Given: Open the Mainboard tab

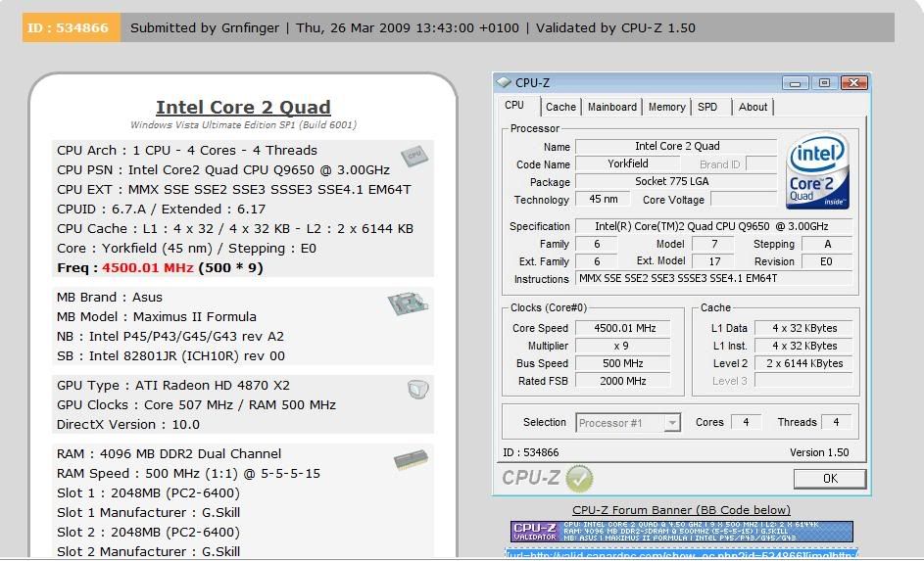Looking at the screenshot, I should (612, 107).
